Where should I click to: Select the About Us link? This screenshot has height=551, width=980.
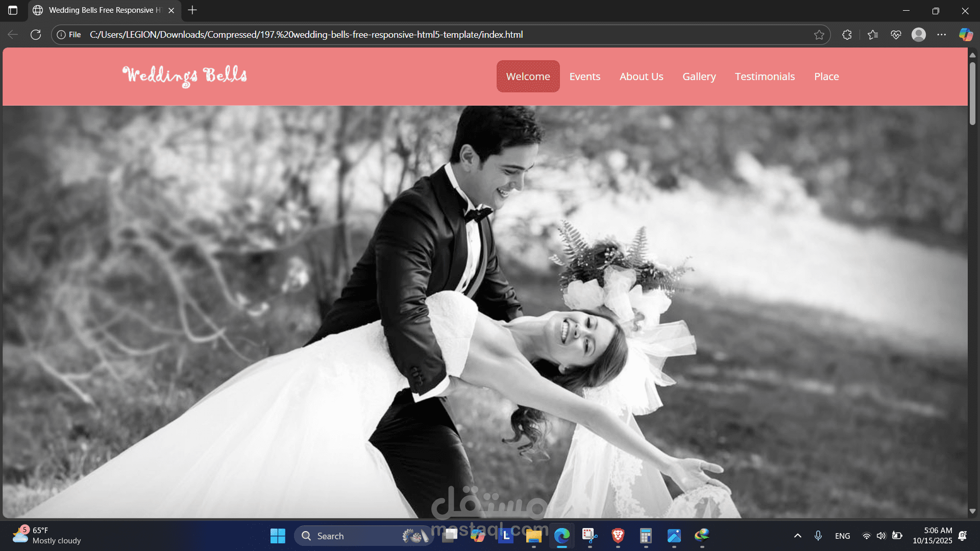pos(641,76)
